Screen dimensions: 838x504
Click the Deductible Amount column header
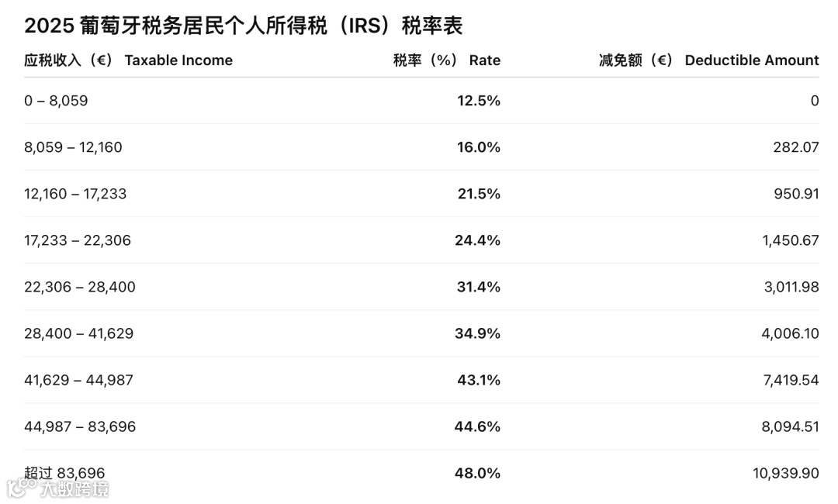(x=708, y=60)
